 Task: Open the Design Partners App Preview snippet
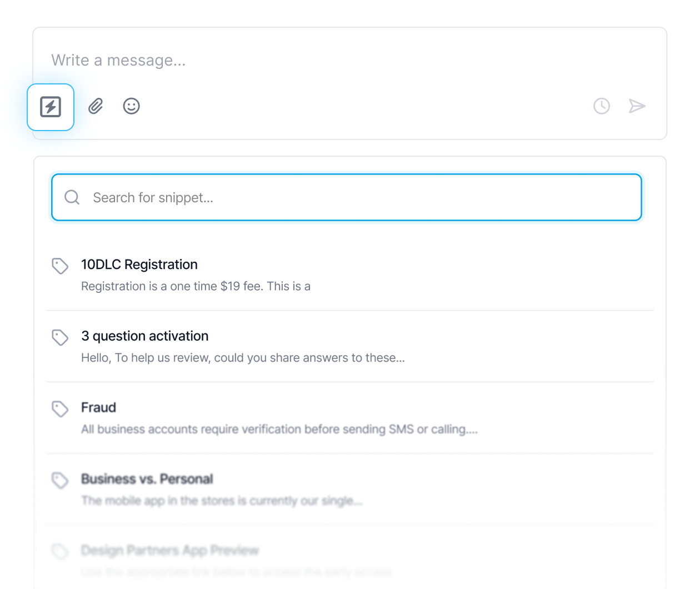[170, 550]
